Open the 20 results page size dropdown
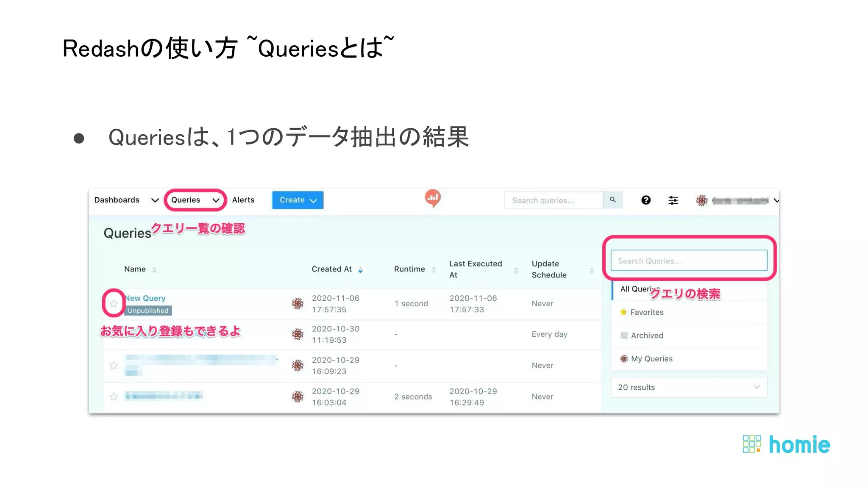 tap(689, 387)
